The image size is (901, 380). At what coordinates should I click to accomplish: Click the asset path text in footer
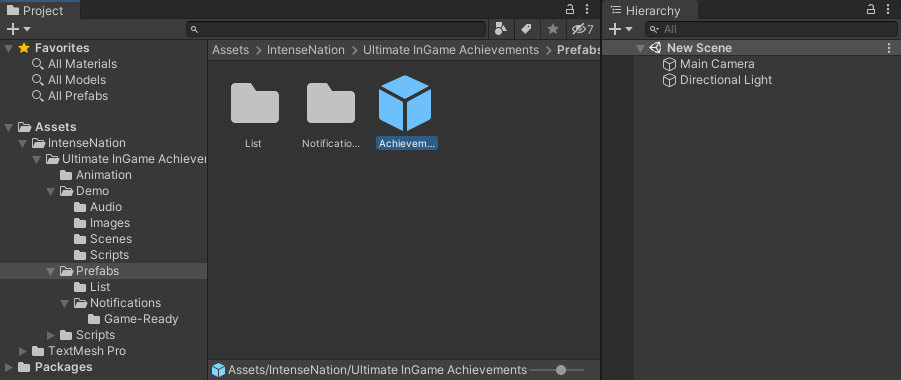(x=378, y=370)
